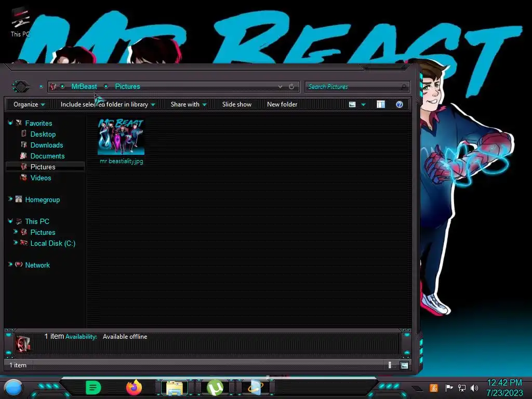Collapse the Favorites group
The width and height of the screenshot is (532, 399).
(10, 123)
